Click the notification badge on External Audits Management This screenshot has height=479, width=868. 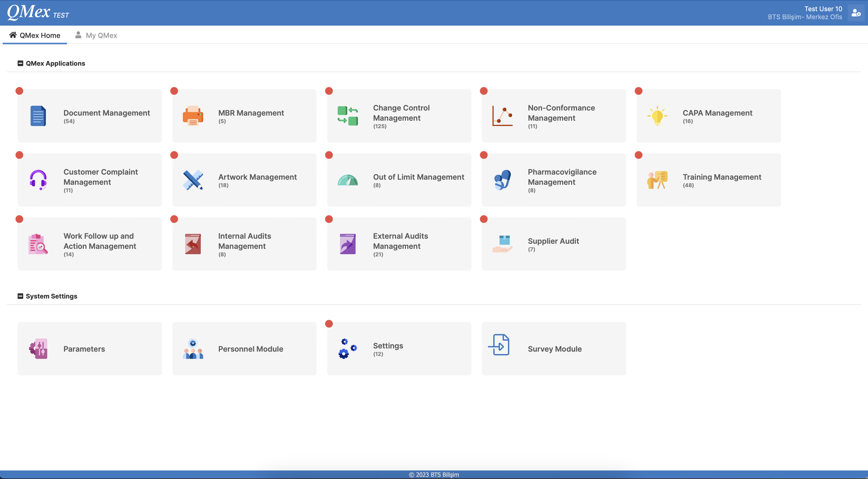pyautogui.click(x=329, y=219)
